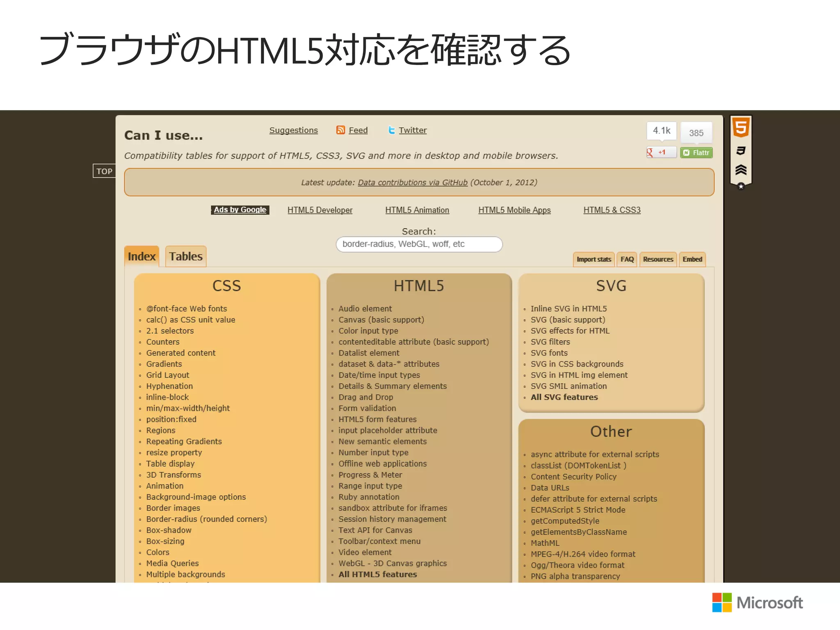Open the FAQ tab
Viewport: 840px width, 630px height.
[x=627, y=259]
